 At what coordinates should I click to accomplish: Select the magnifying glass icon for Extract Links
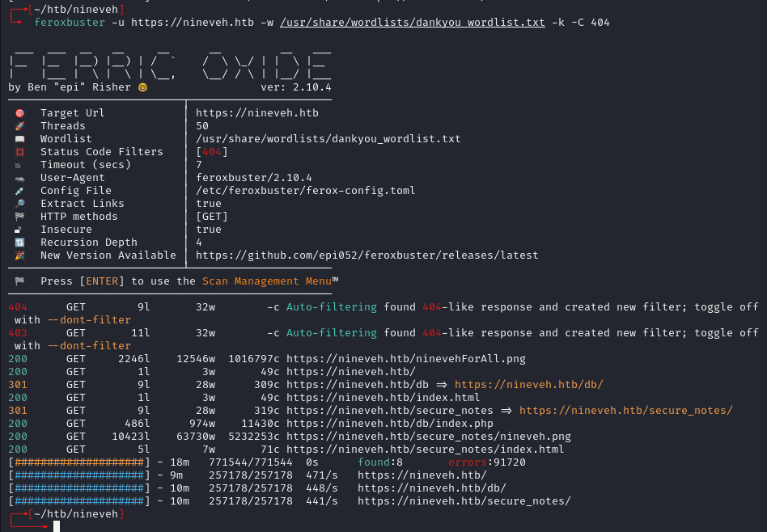click(20, 203)
